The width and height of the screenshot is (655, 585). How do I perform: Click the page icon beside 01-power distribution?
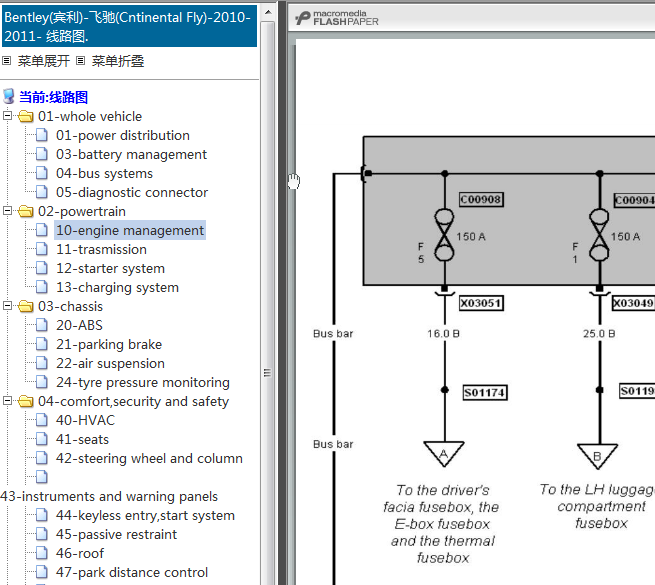coord(41,135)
